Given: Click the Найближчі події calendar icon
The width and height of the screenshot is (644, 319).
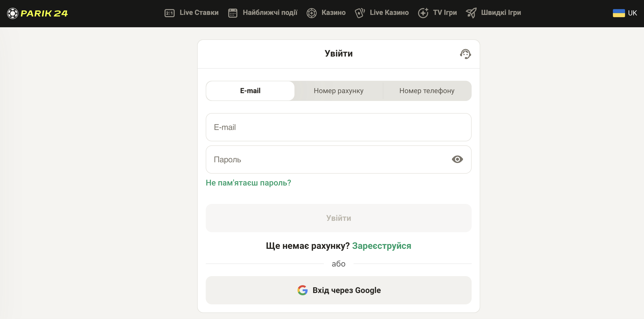Looking at the screenshot, I should [x=233, y=13].
